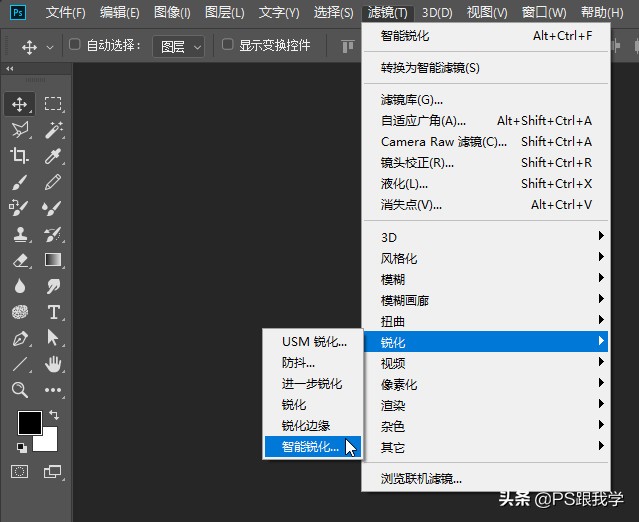Select the Move tool in toolbox

tap(20, 104)
